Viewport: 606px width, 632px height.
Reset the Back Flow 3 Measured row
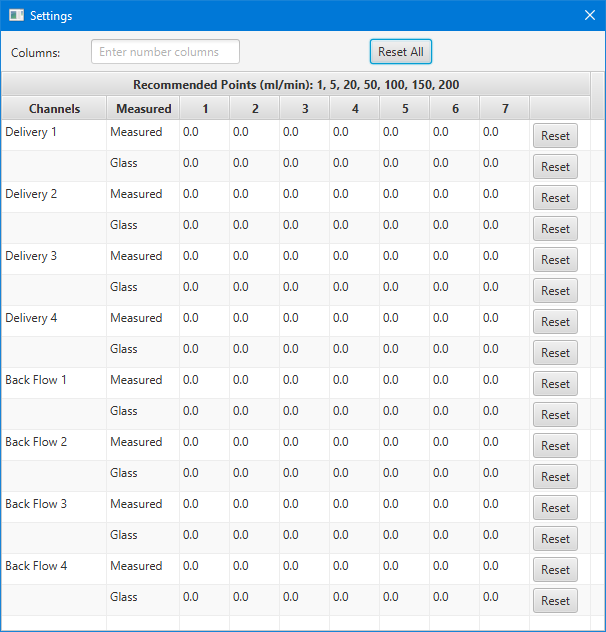coord(555,508)
